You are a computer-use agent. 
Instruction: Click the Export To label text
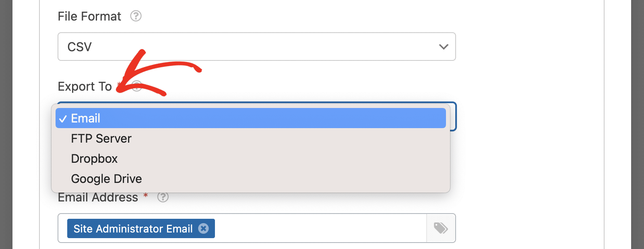pos(85,86)
